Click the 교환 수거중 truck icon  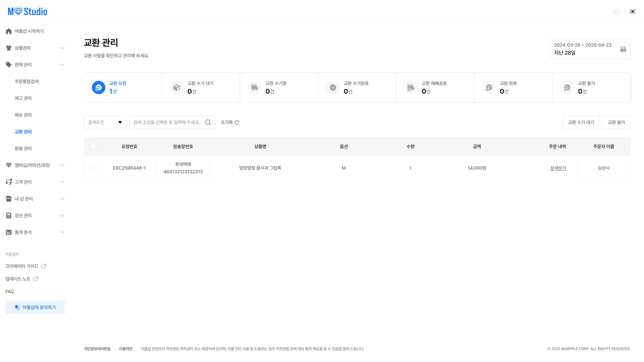(255, 87)
